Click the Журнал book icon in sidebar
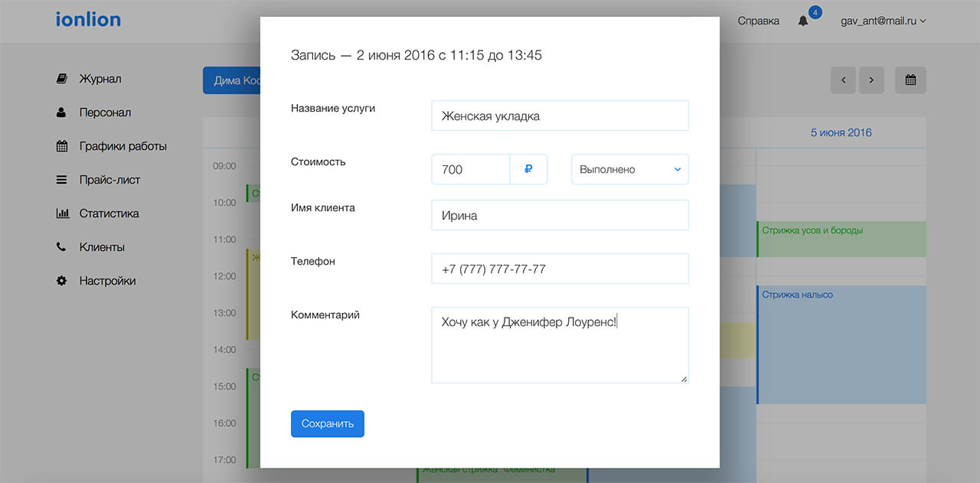This screenshot has height=483, width=980. coord(62,79)
